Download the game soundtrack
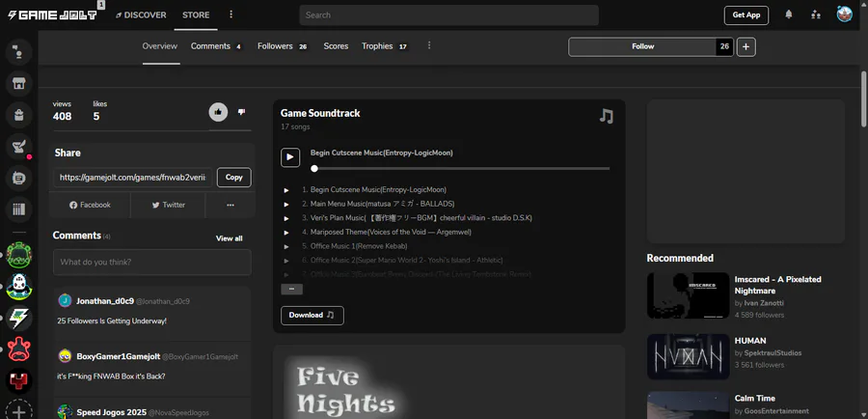Screen dimensions: 868x419 click(312, 316)
